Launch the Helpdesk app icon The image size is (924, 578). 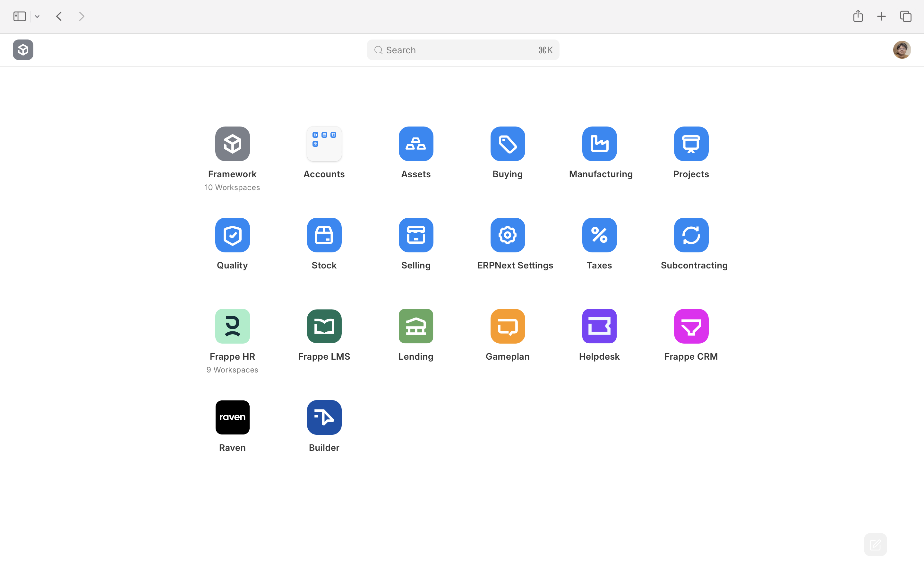(599, 326)
